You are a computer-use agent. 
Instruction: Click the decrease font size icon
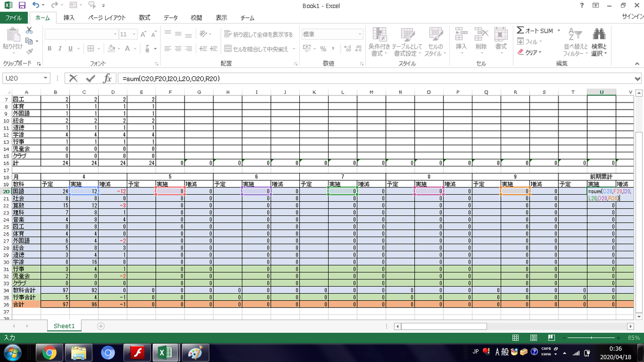[155, 35]
